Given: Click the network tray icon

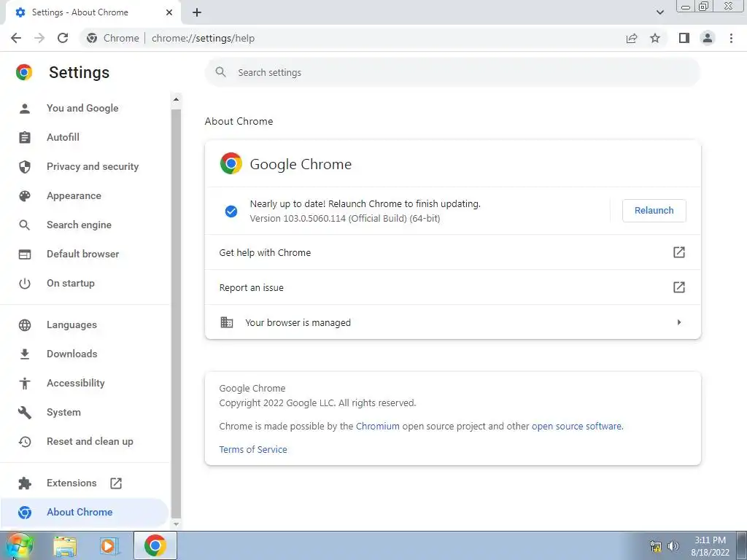Looking at the screenshot, I should [656, 546].
